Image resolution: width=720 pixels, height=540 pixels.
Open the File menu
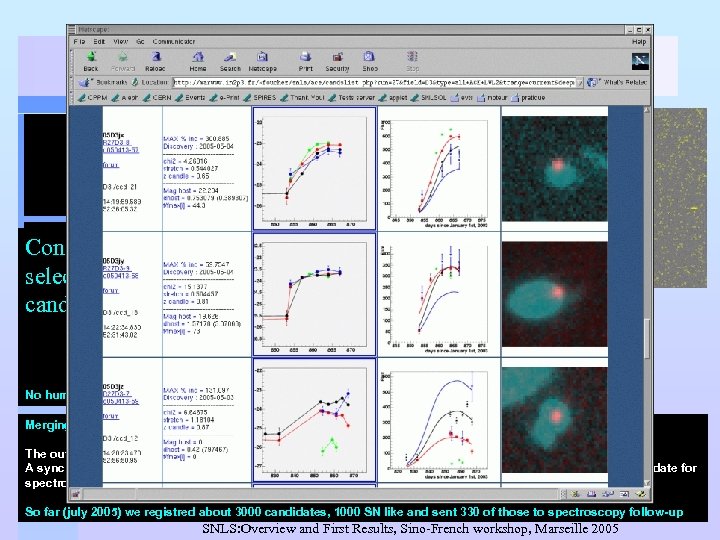[x=79, y=41]
